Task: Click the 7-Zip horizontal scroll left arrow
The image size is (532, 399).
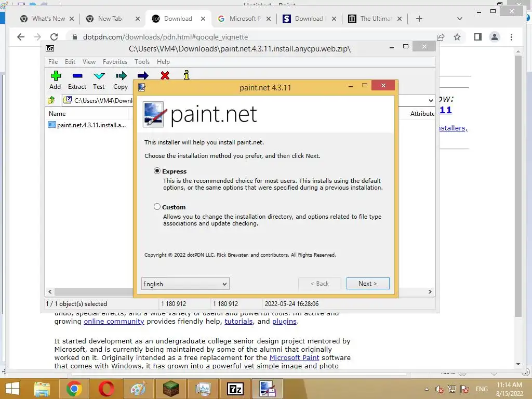Action: click(50, 292)
